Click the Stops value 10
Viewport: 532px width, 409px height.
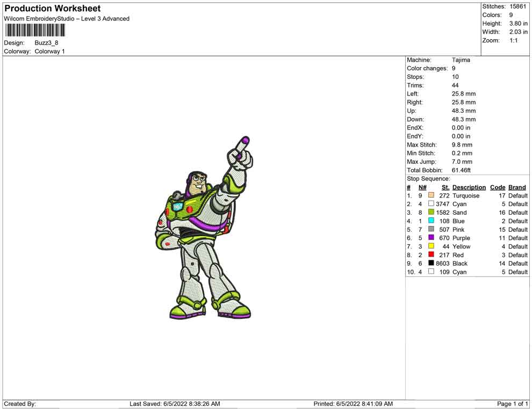tap(455, 77)
